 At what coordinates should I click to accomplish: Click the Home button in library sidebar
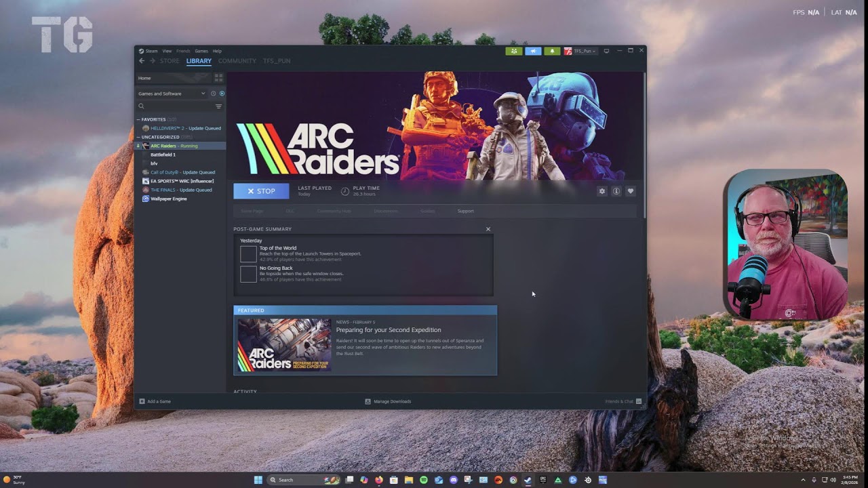pos(174,78)
